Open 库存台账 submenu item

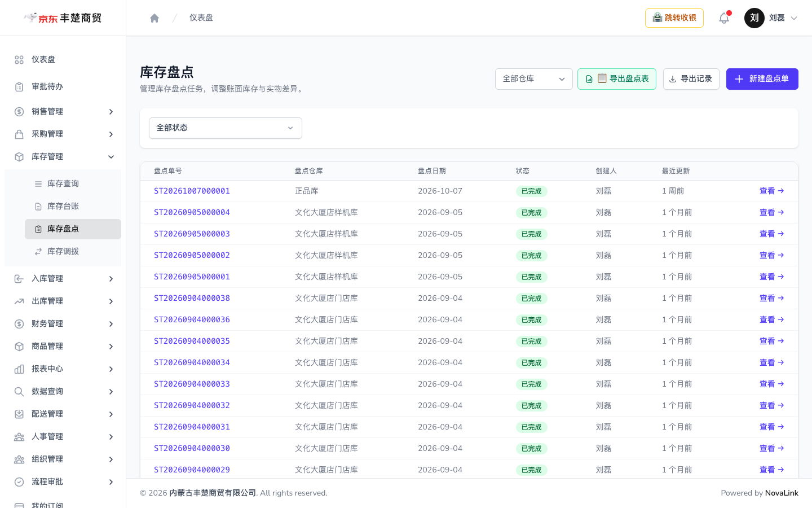pyautogui.click(x=73, y=207)
